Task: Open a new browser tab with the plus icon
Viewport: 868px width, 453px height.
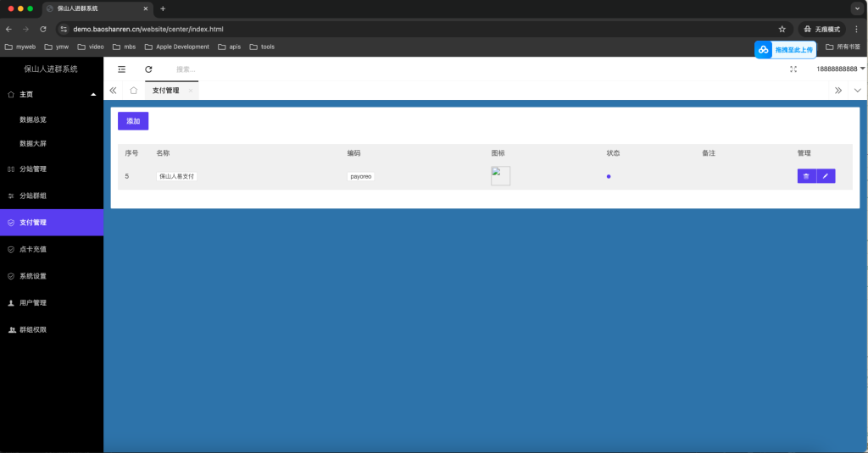Action: [163, 8]
